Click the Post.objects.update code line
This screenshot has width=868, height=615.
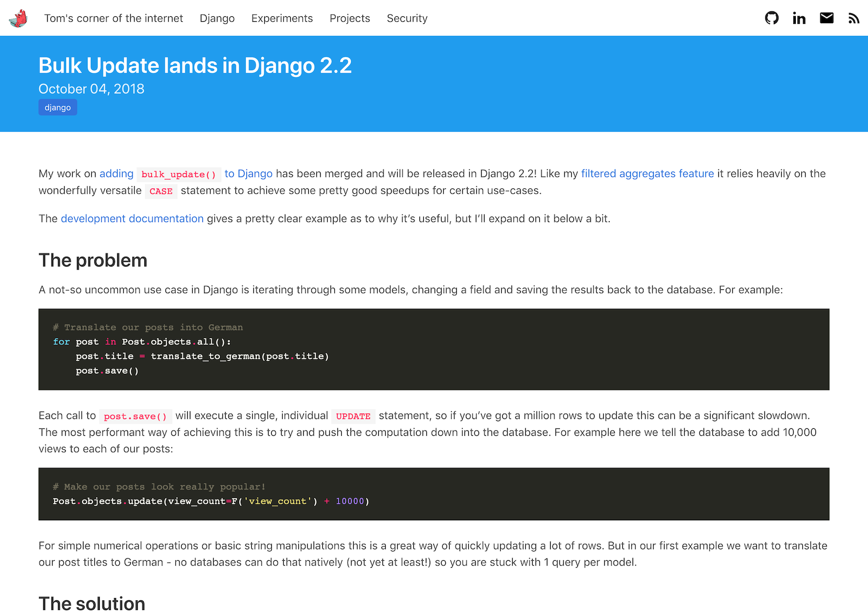tap(211, 502)
